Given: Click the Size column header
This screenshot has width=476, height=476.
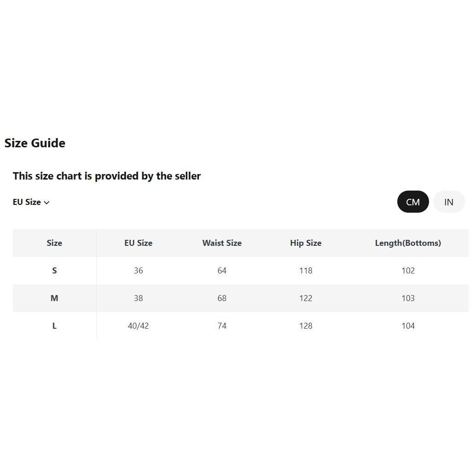Looking at the screenshot, I should [54, 243].
